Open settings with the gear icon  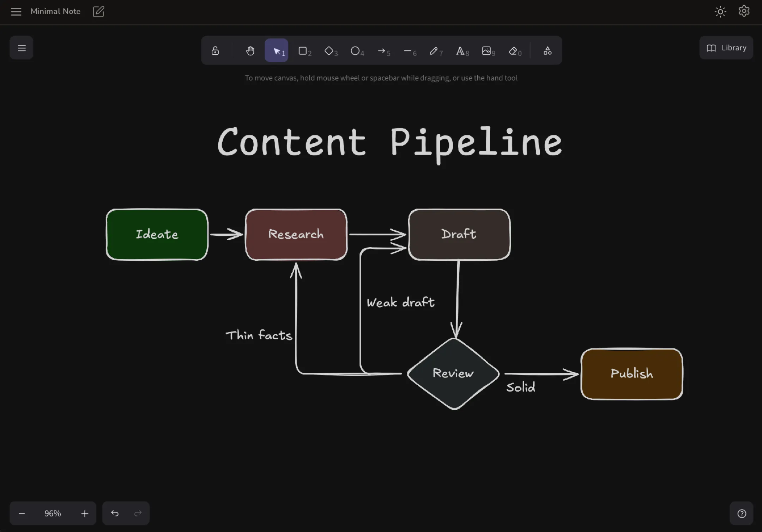[x=744, y=11]
